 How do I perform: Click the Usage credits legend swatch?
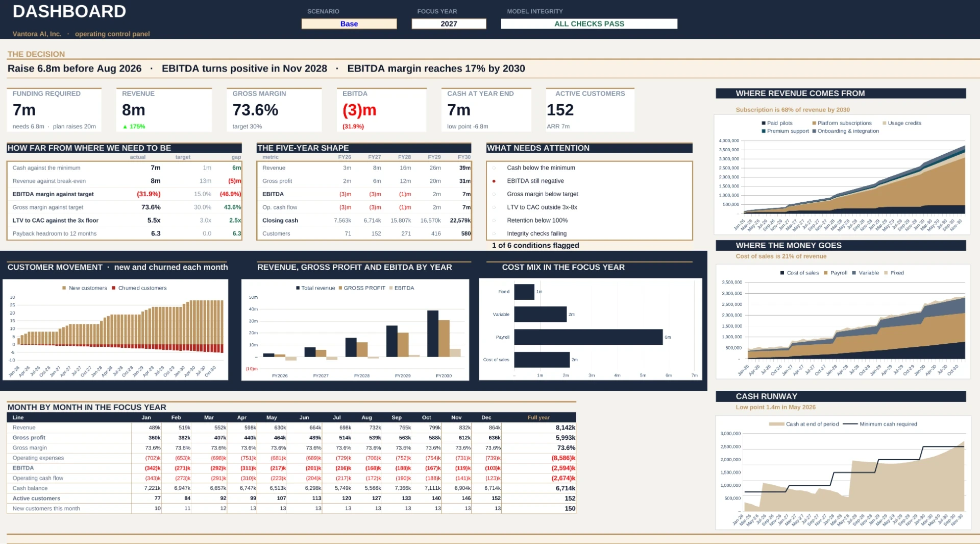[885, 123]
